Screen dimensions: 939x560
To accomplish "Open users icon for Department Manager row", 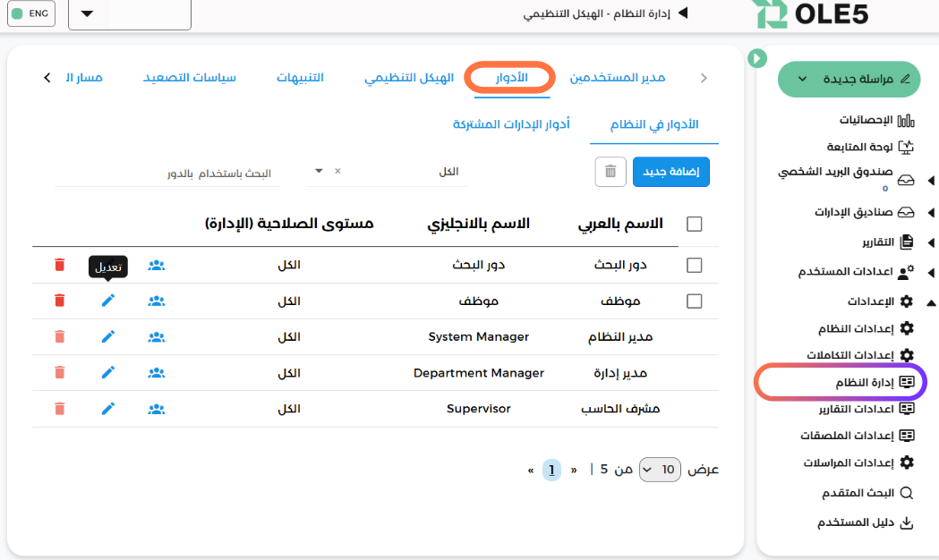I will (157, 373).
